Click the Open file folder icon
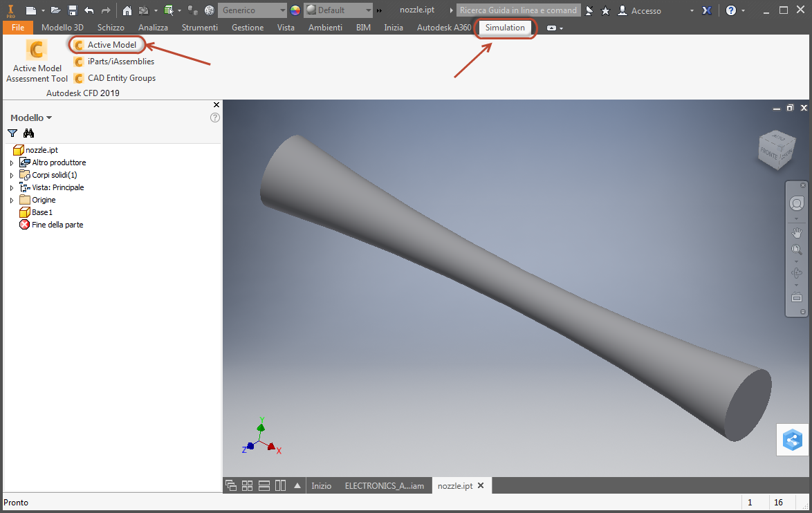The height and width of the screenshot is (513, 812). coord(56,10)
